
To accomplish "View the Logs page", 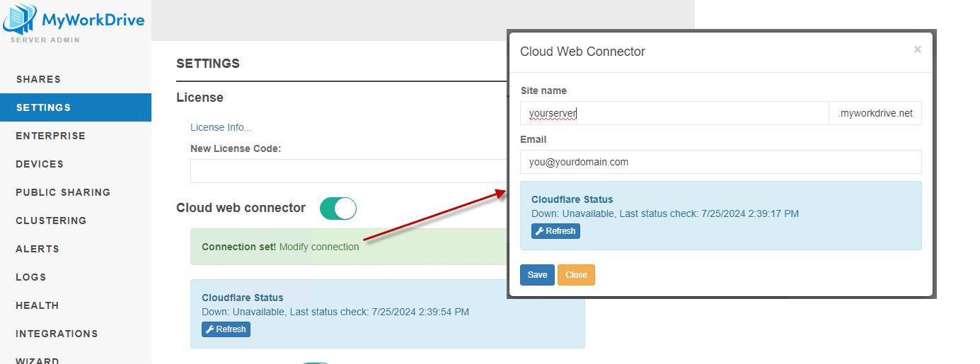I will (31, 277).
